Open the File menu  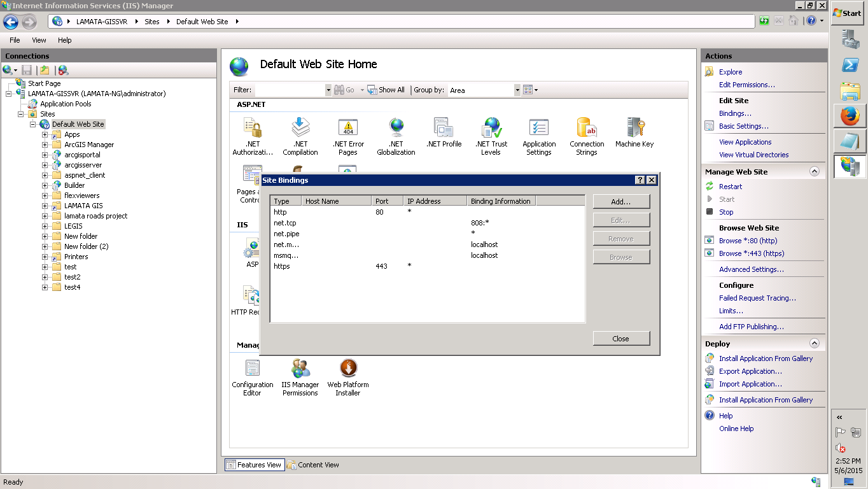point(15,40)
